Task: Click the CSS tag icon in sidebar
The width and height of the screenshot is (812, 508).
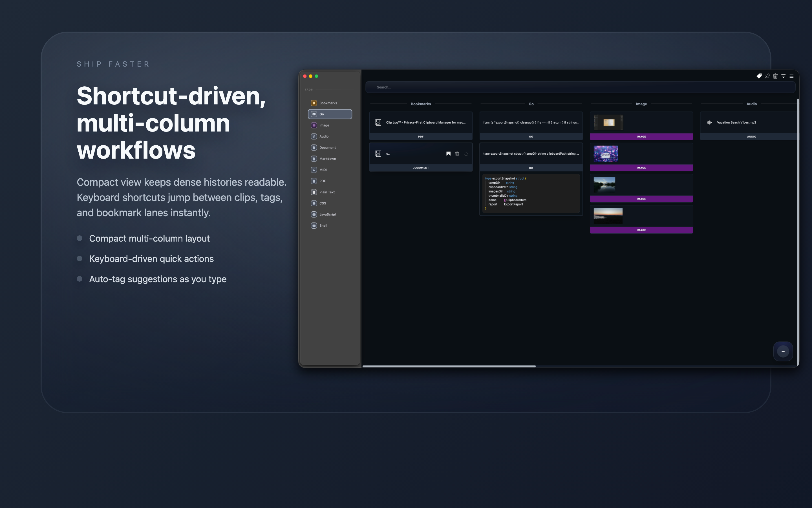Action: click(314, 203)
